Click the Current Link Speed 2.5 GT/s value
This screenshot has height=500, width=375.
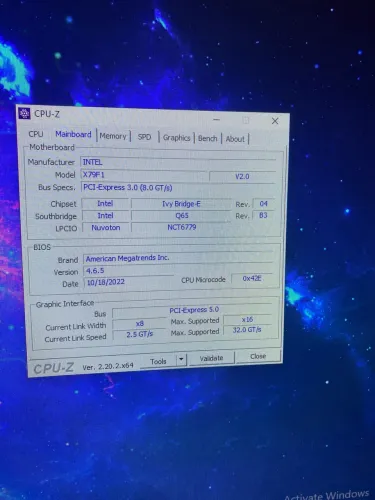pos(140,334)
